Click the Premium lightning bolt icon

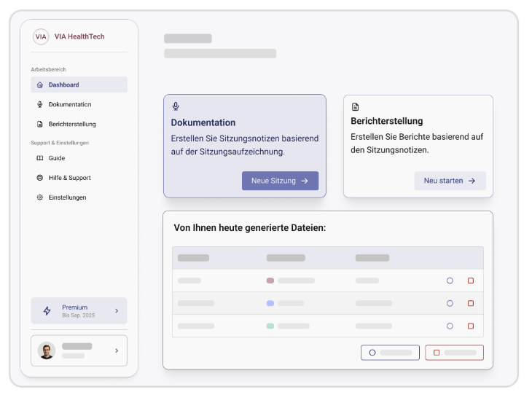coord(47,311)
